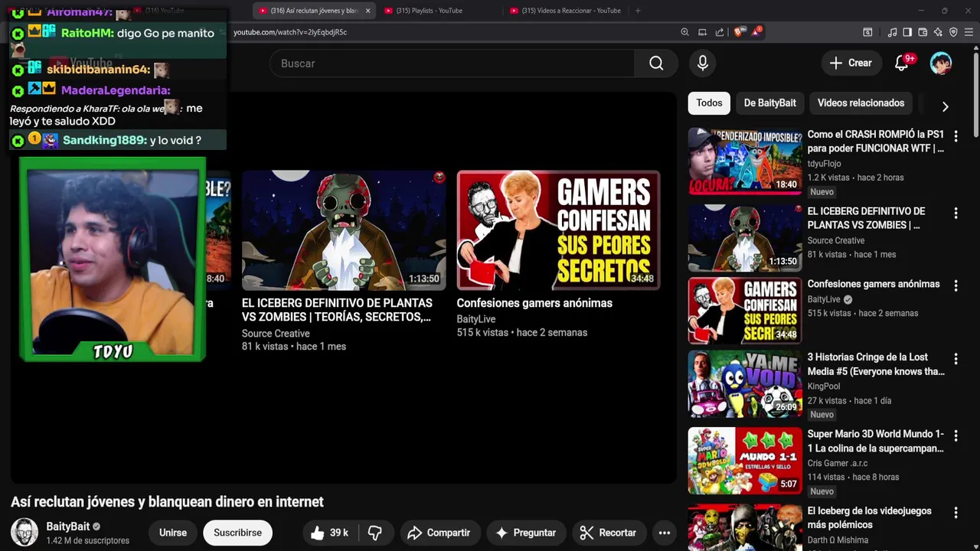
Task: Click the Unirse membership button
Action: tap(172, 533)
